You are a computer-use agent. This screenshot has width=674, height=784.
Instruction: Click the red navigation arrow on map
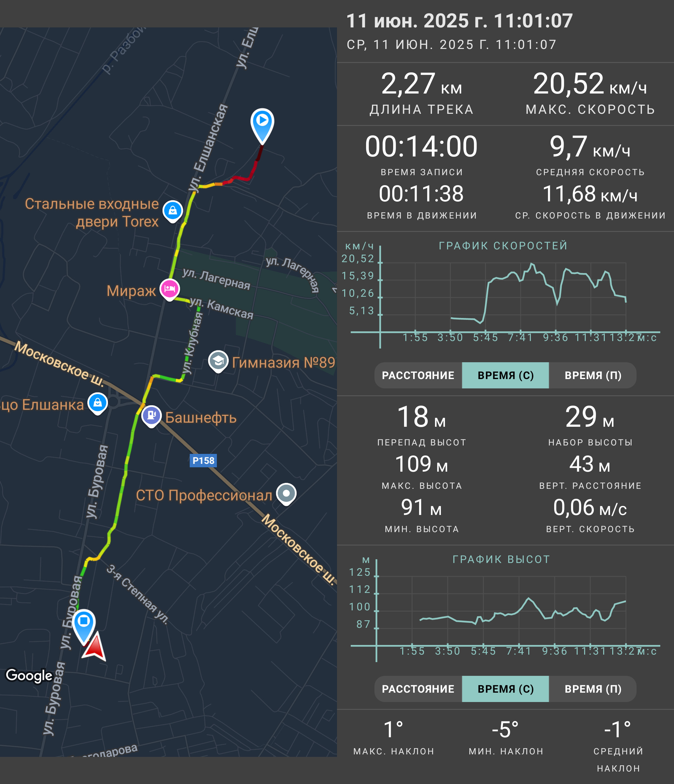pyautogui.click(x=94, y=646)
